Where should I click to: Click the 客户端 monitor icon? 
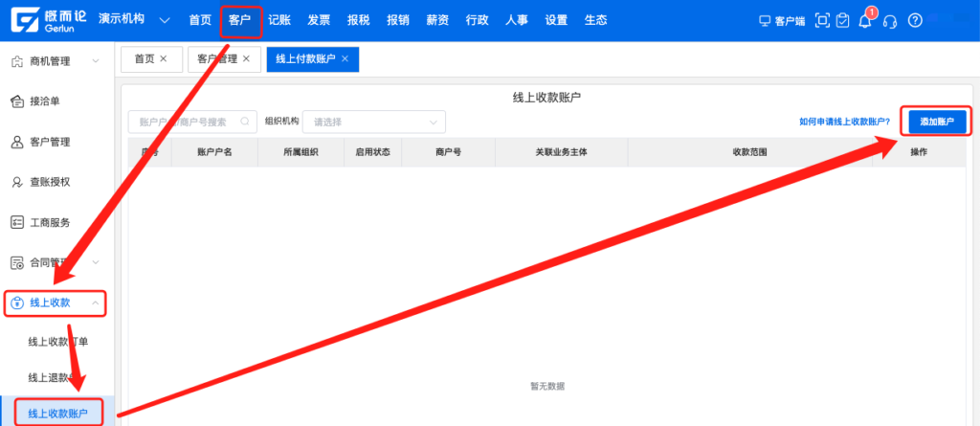[765, 21]
